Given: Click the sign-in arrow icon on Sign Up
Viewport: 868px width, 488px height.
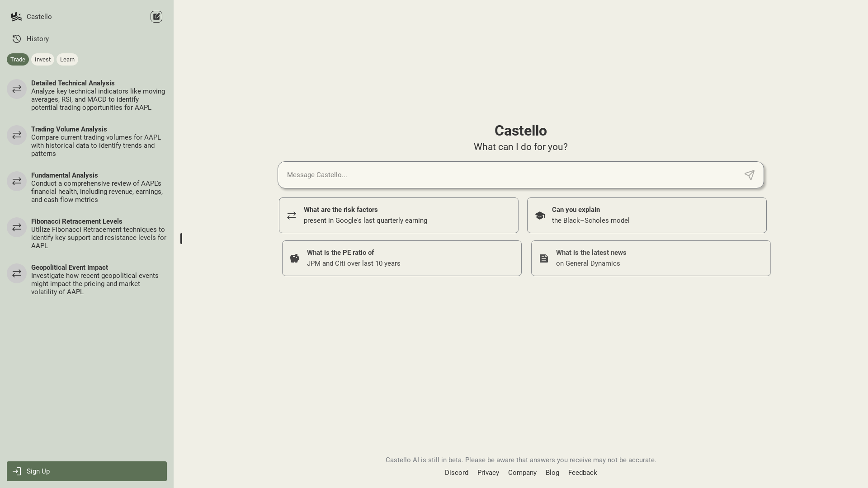Looking at the screenshot, I should pos(17,471).
